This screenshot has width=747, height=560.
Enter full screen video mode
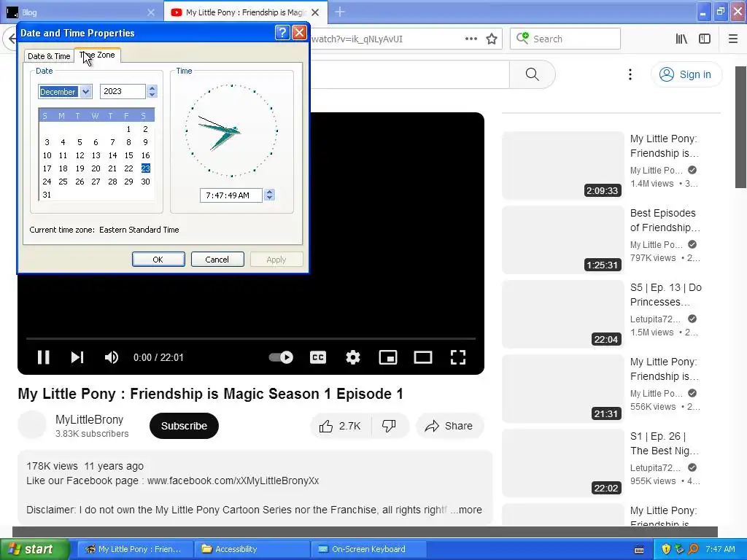458,357
